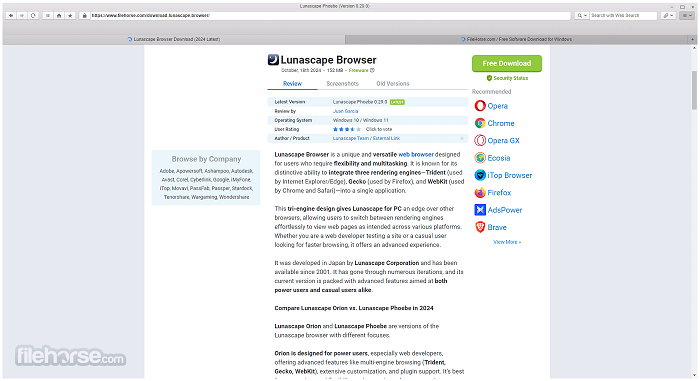
Task: Click the Opera logo icon
Action: (x=480, y=106)
